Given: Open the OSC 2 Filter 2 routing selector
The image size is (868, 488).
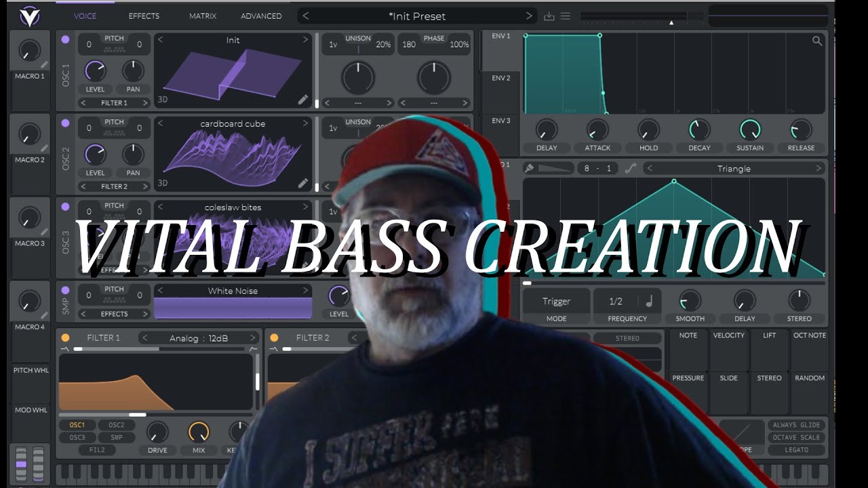Looking at the screenshot, I should point(114,186).
